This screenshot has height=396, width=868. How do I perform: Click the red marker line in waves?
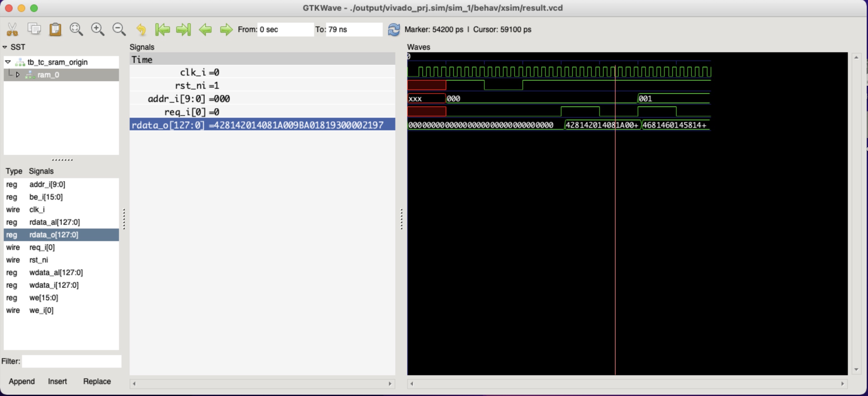coord(615,219)
